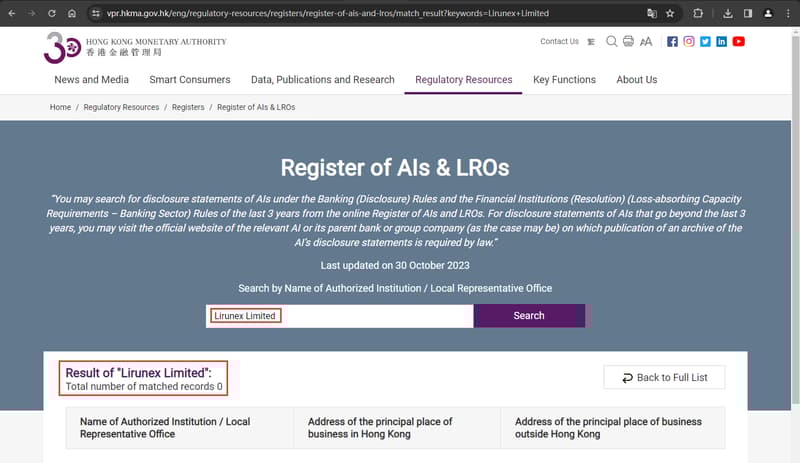Click the purple Search button
Screen dimensions: 800x463
click(529, 316)
